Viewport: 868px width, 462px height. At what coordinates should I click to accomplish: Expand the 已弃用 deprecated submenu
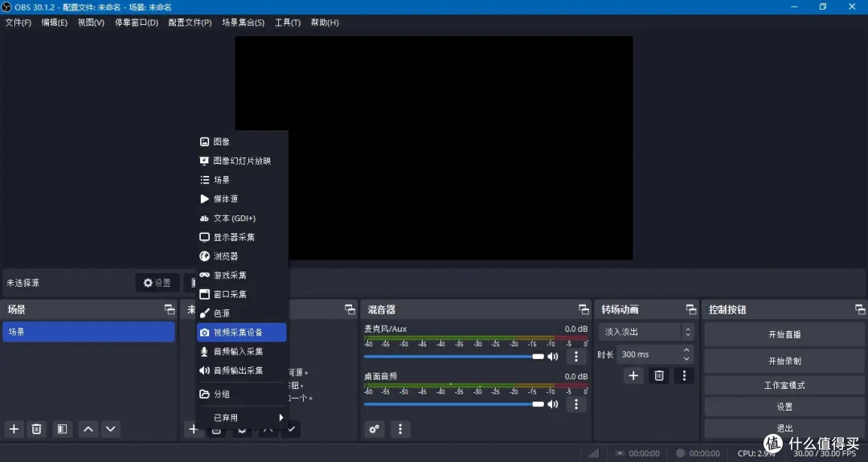click(x=243, y=418)
